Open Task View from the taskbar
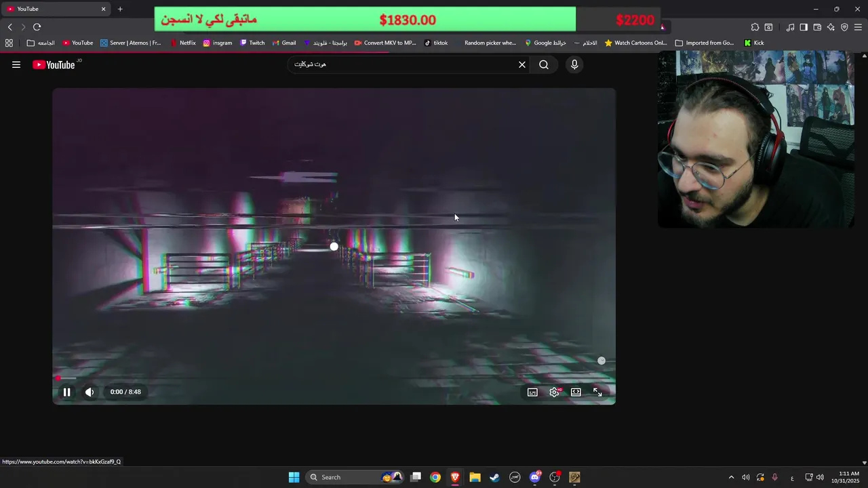Viewport: 868px width, 488px height. tap(416, 477)
